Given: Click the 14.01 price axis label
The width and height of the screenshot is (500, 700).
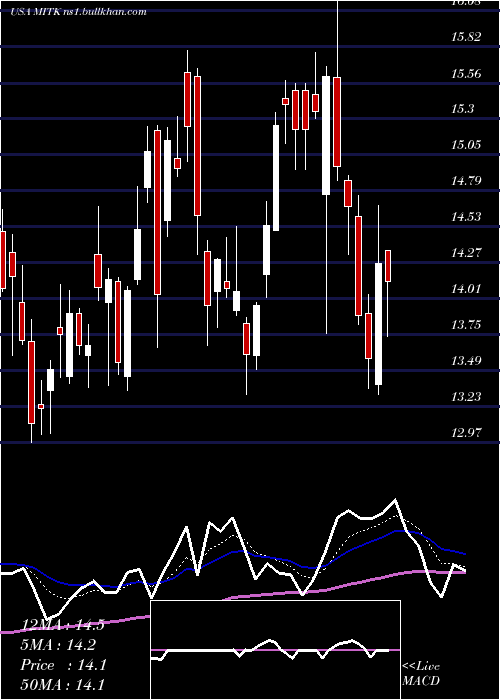Looking at the screenshot, I should coord(466,289).
